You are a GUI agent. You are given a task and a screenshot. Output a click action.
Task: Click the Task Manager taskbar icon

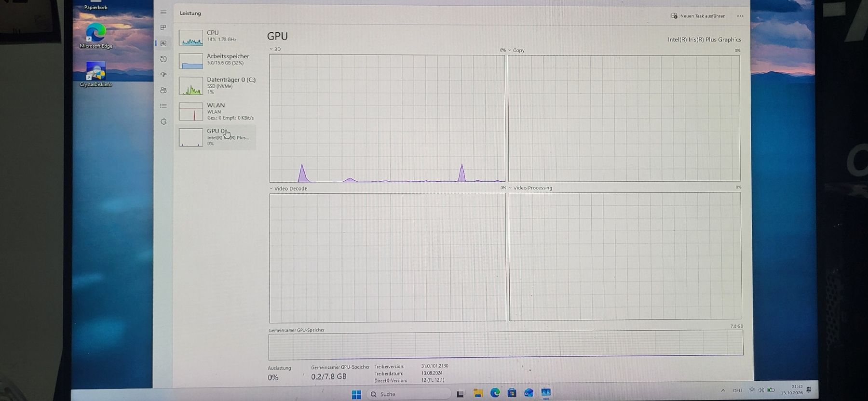(x=546, y=392)
